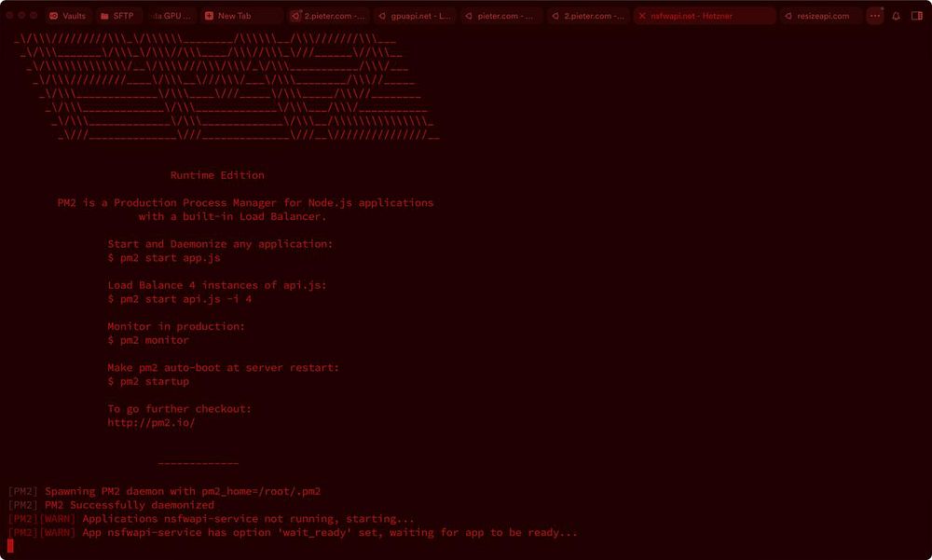Screen dimensions: 932x560
Task: Click the resizeapi.com tab's server icon
Action: pyautogui.click(x=788, y=16)
